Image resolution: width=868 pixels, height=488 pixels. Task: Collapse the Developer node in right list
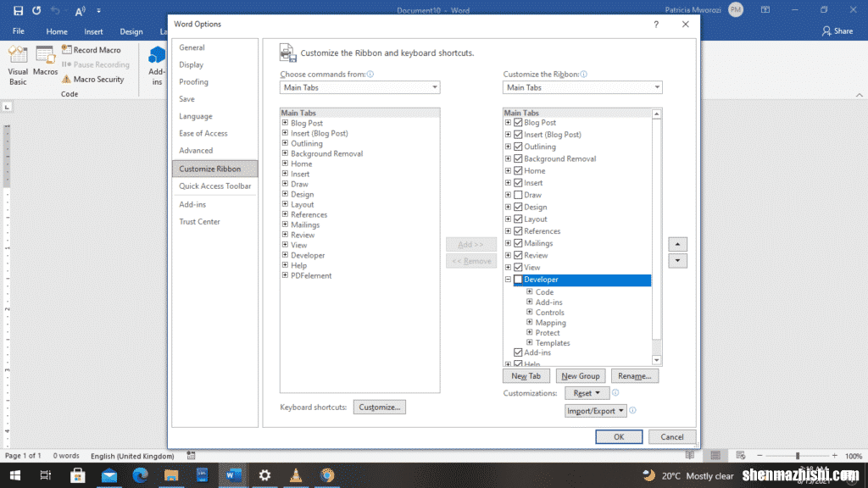[508, 280]
